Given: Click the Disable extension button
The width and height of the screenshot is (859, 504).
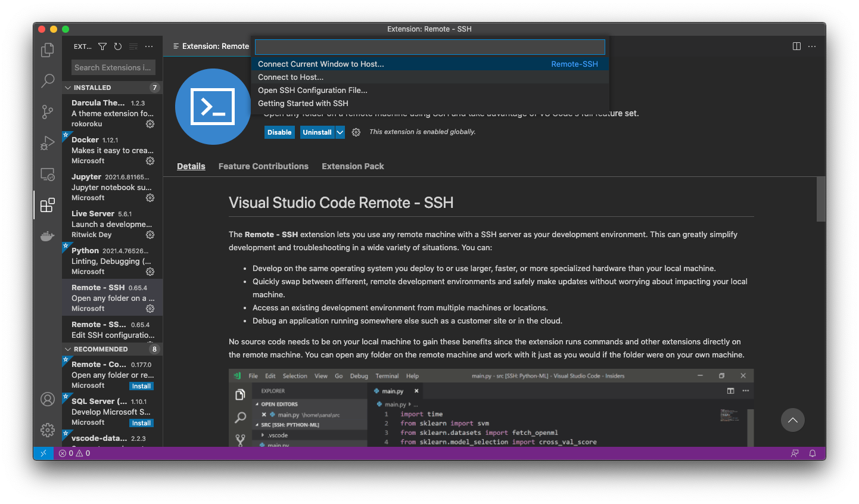Looking at the screenshot, I should pos(279,132).
